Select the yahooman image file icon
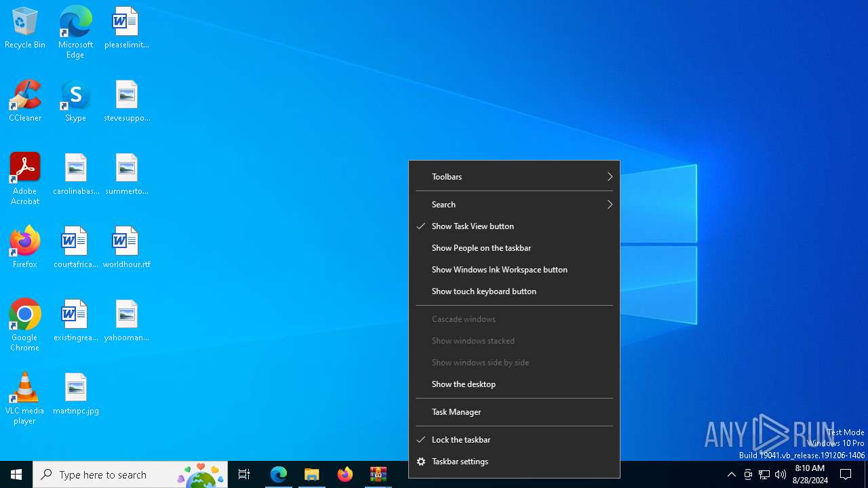Viewport: 868px width, 488px height. tap(126, 321)
